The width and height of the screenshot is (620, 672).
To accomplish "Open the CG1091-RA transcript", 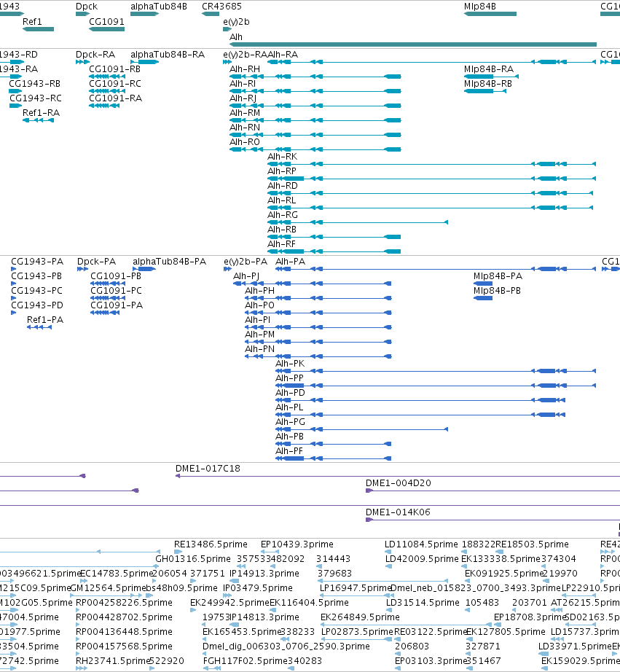I will (x=103, y=106).
